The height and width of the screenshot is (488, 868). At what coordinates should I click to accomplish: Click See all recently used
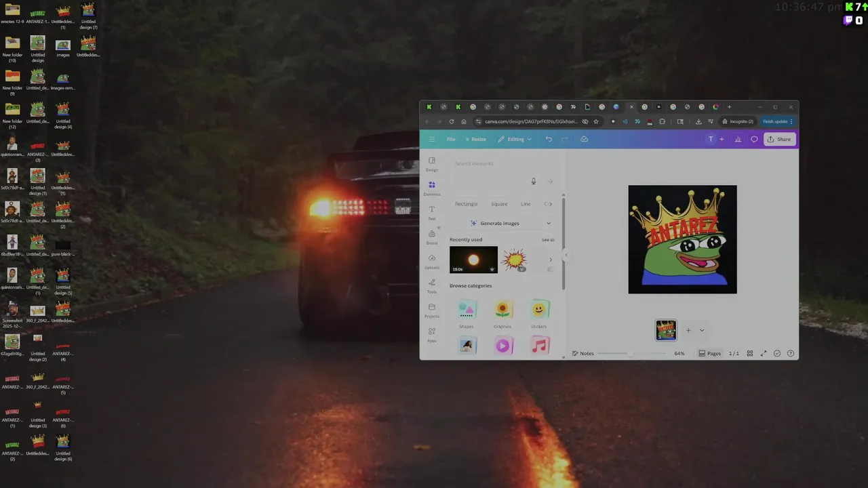click(548, 239)
